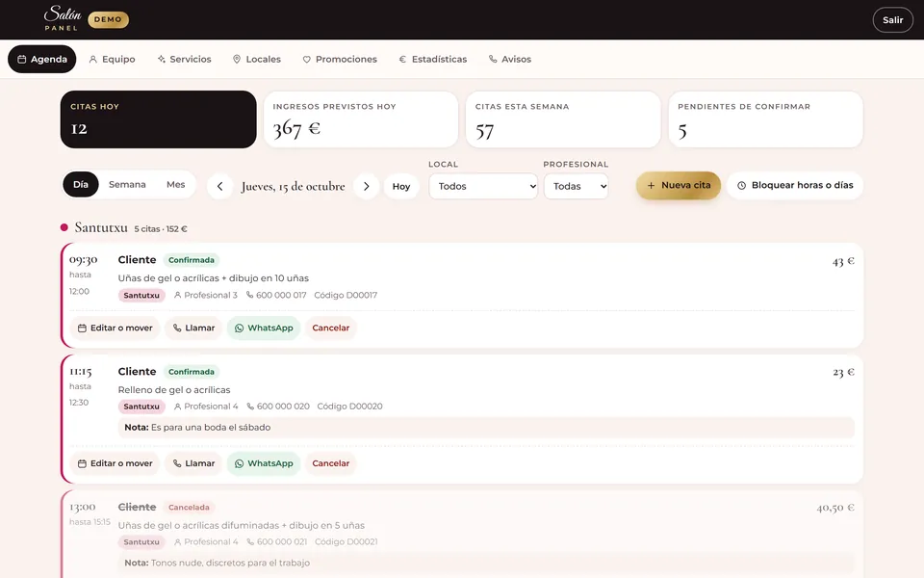Open WhatsApp for the 09:30 appointment
The image size is (924, 578).
click(264, 328)
